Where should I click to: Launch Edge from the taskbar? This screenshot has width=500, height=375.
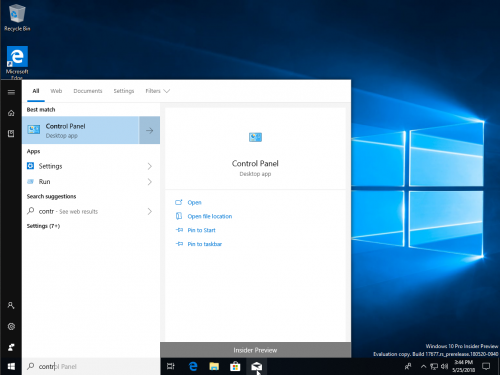pos(193,366)
